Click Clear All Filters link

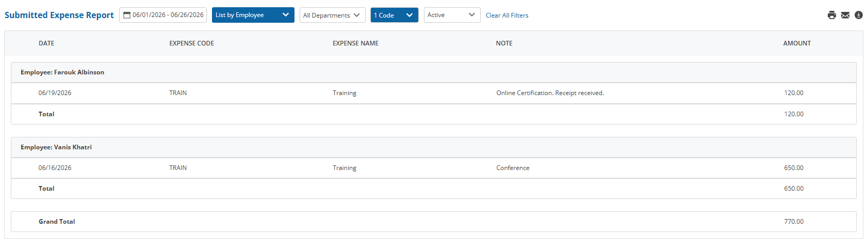pyautogui.click(x=507, y=16)
